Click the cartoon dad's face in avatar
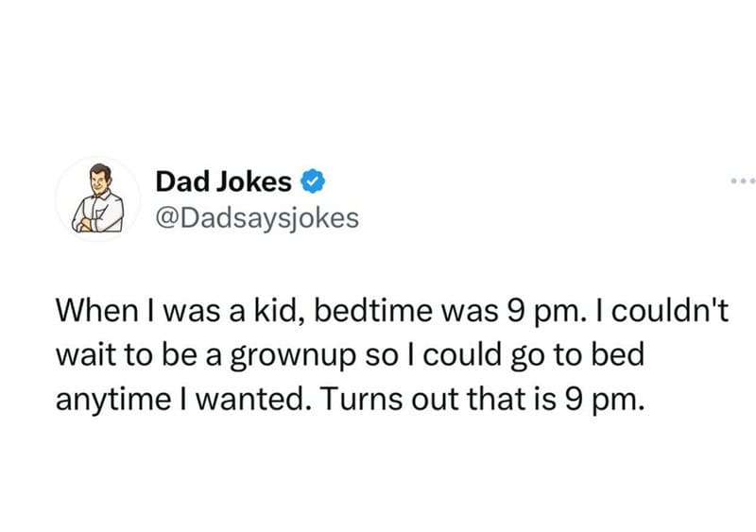This screenshot has width=756, height=532. [x=101, y=180]
